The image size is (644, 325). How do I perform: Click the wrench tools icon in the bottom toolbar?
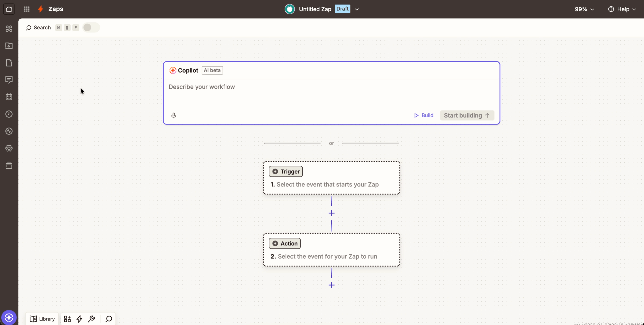[x=91, y=319]
